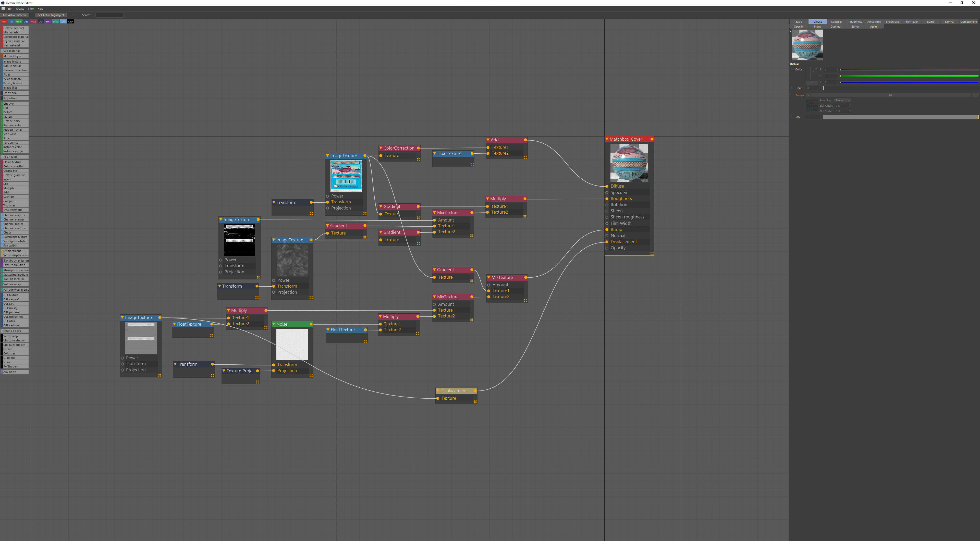
Task: Click the Diffuse color swatch
Action: pos(808,73)
